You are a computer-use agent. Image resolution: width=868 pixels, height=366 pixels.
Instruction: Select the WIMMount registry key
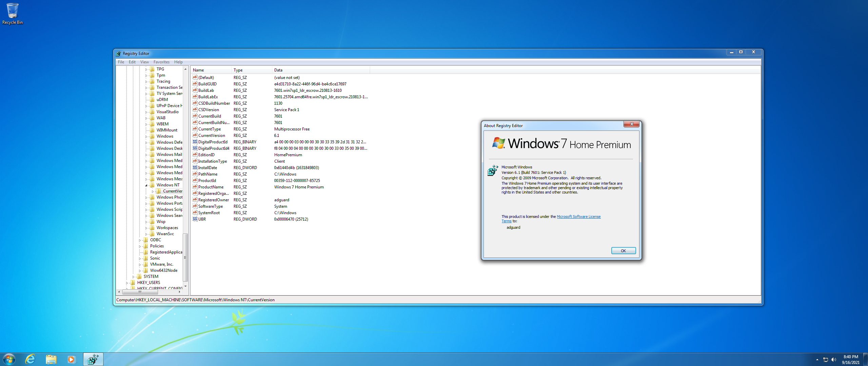[x=167, y=130]
